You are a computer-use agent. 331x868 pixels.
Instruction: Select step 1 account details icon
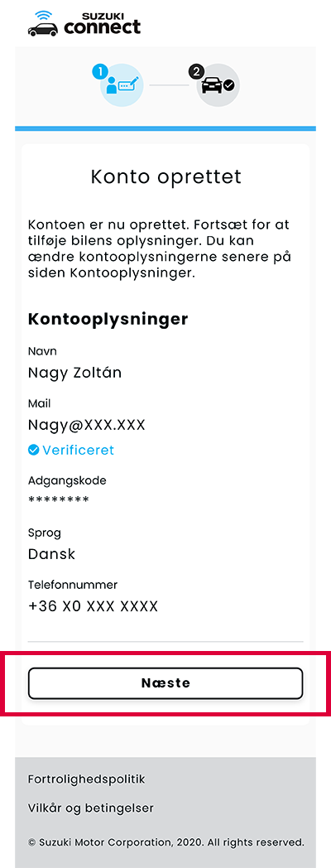coord(122,85)
